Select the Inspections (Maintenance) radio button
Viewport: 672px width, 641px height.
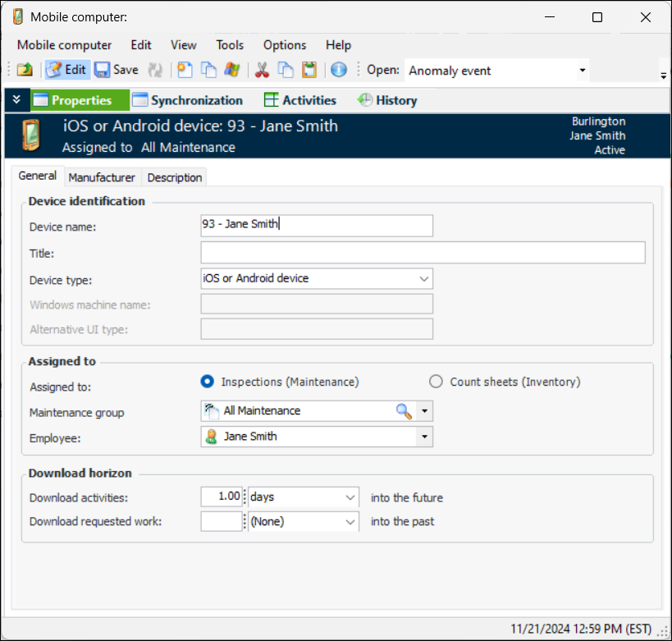(208, 382)
